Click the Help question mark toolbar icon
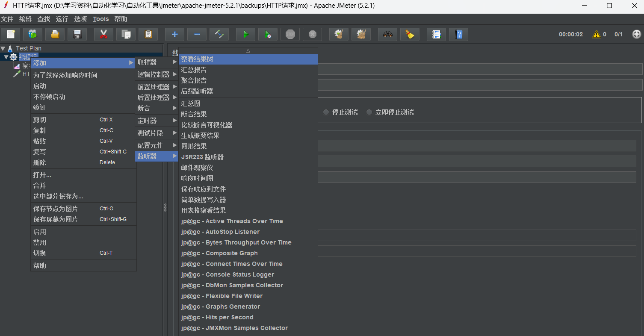This screenshot has width=644, height=336. coord(458,34)
